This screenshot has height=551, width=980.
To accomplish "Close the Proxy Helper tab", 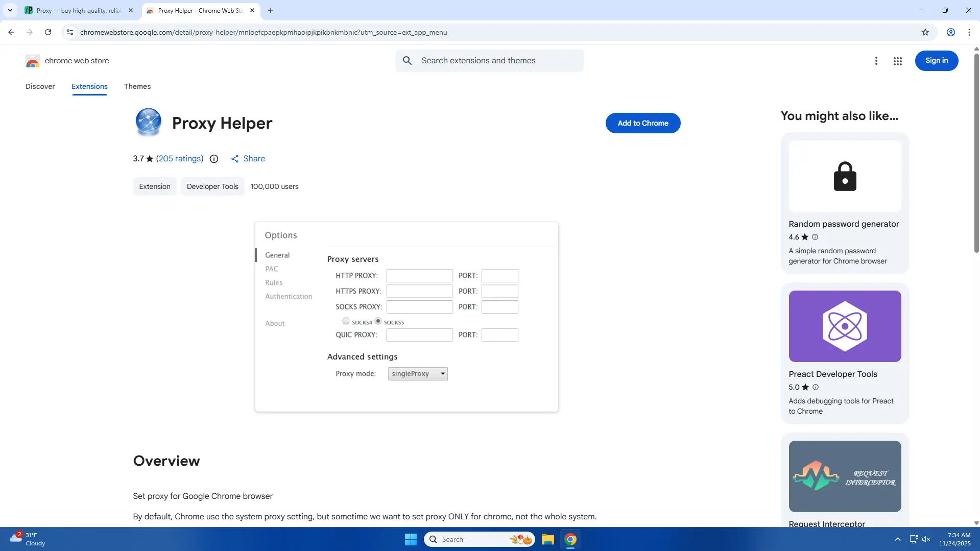I will click(252, 10).
